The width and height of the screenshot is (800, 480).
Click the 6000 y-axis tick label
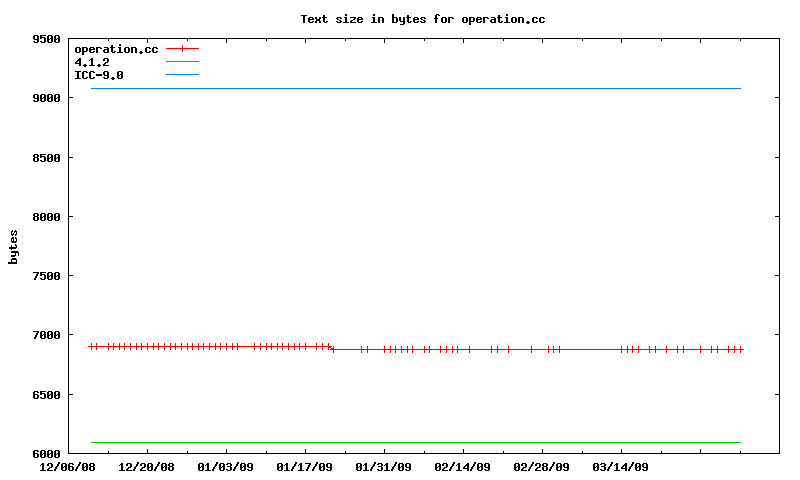47,453
